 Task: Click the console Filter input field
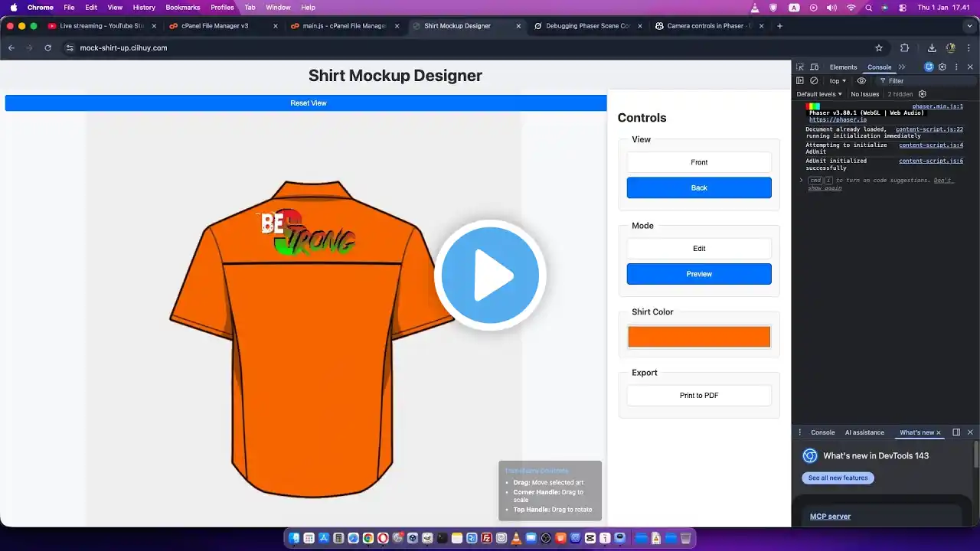coord(926,81)
